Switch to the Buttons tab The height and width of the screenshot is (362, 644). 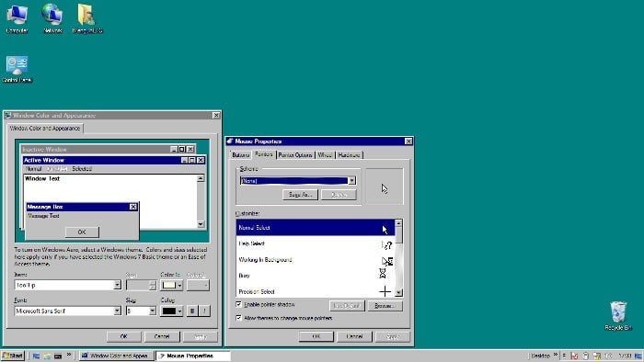241,155
